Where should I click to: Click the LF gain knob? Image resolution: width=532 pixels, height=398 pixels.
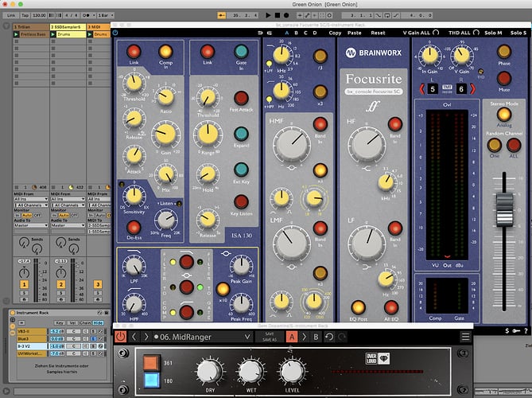(367, 244)
